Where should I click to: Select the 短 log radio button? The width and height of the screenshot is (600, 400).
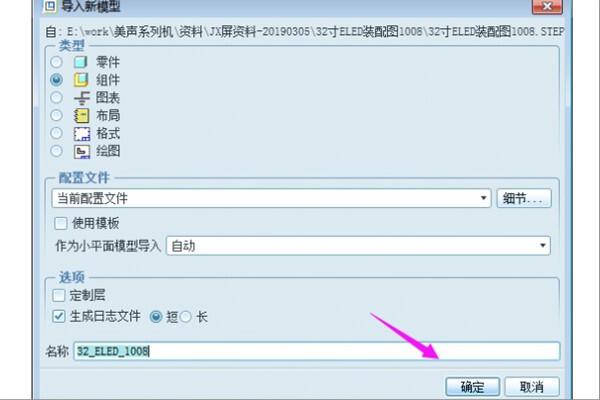pyautogui.click(x=156, y=317)
